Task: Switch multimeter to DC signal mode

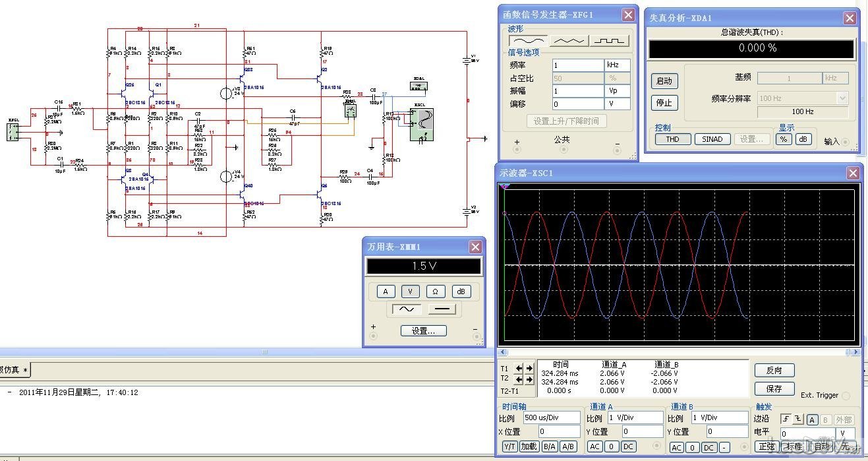Action: 442,309
